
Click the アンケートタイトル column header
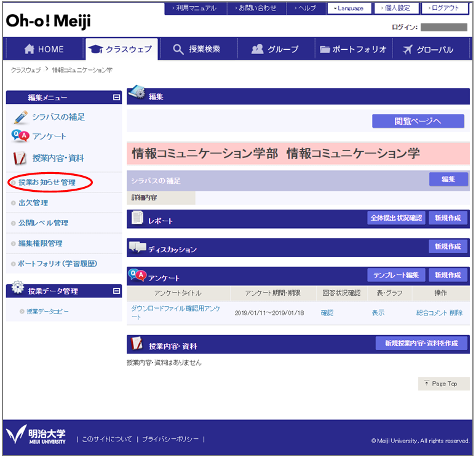point(178,293)
